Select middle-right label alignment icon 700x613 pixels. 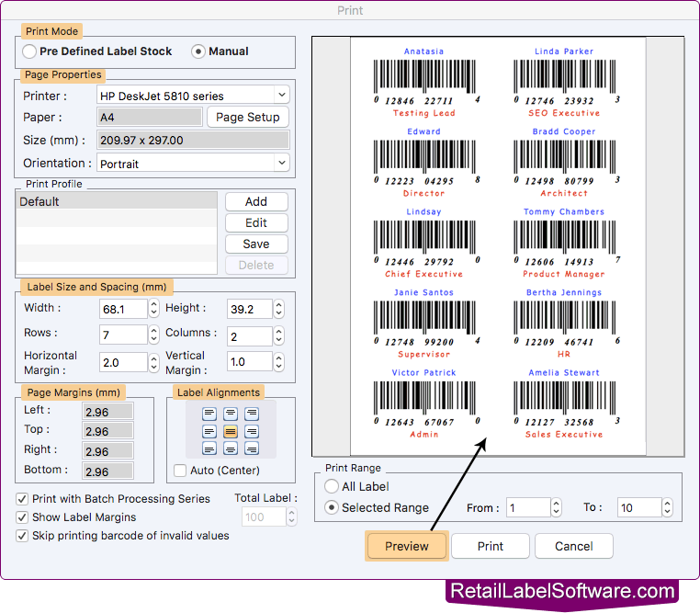tap(252, 431)
